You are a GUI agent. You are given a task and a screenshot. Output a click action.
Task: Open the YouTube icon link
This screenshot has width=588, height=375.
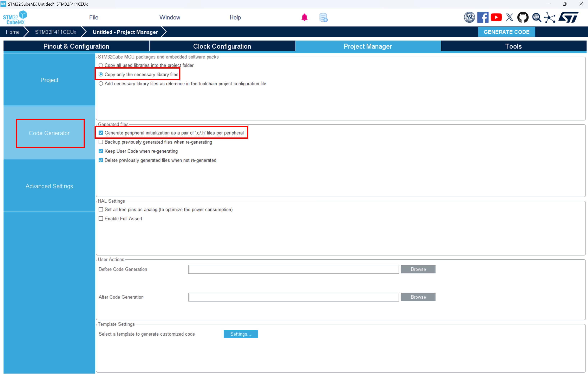click(496, 17)
